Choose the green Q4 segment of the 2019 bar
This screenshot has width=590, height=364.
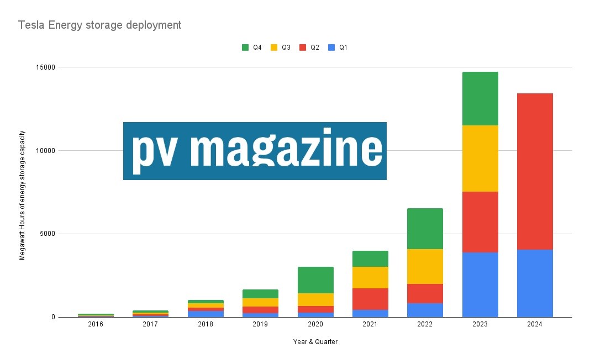tap(260, 294)
